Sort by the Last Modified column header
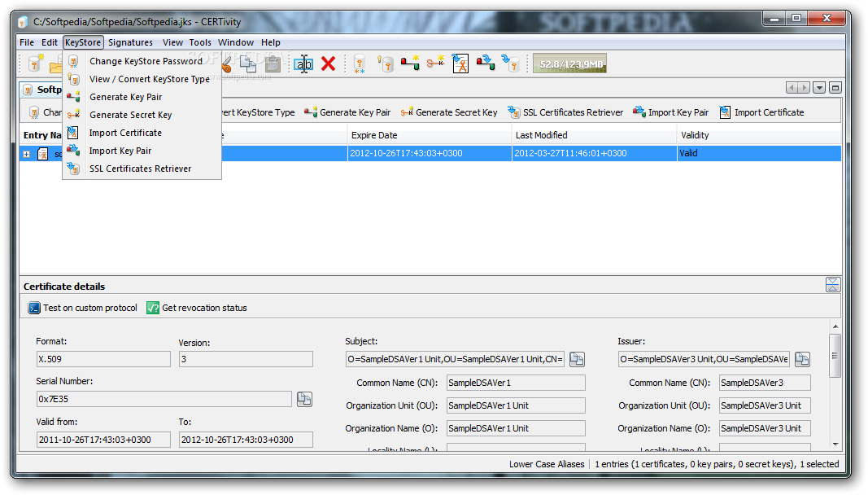This screenshot has width=868, height=495. [594, 135]
